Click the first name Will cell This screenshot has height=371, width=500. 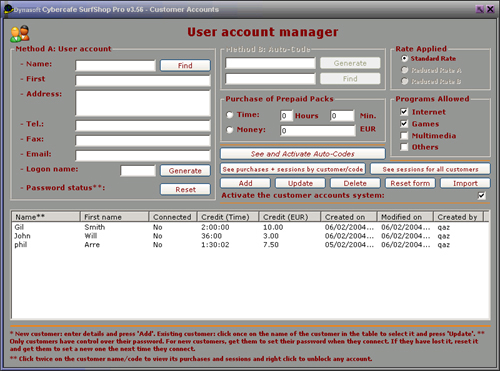(x=91, y=236)
